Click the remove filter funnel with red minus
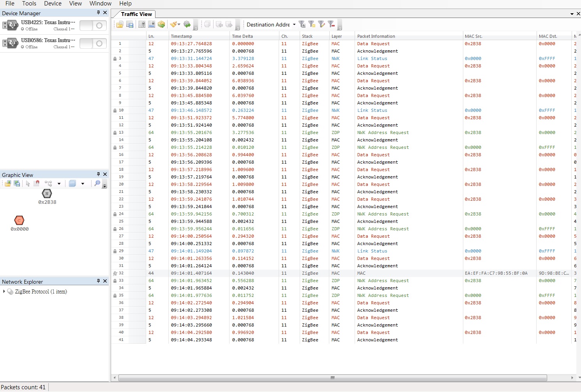This screenshot has height=392, width=581. tap(332, 25)
